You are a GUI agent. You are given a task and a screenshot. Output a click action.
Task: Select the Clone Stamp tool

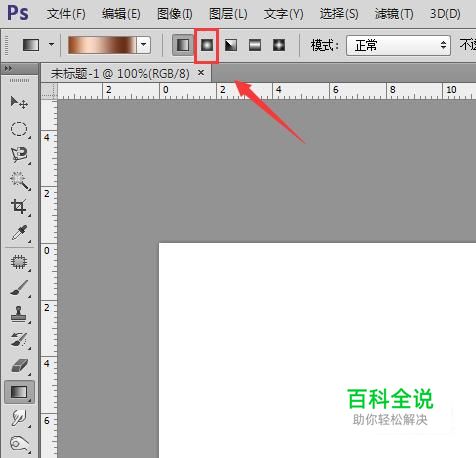[x=19, y=314]
